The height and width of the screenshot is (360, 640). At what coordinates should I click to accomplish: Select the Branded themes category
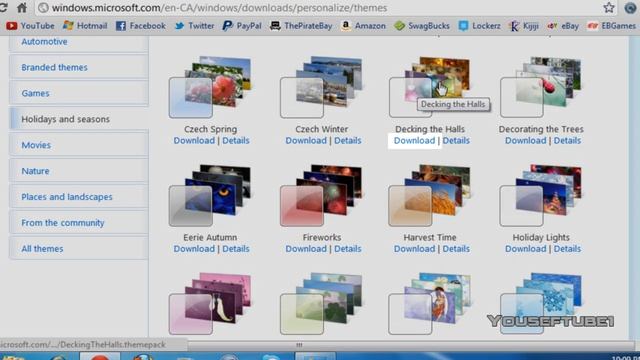click(79, 67)
